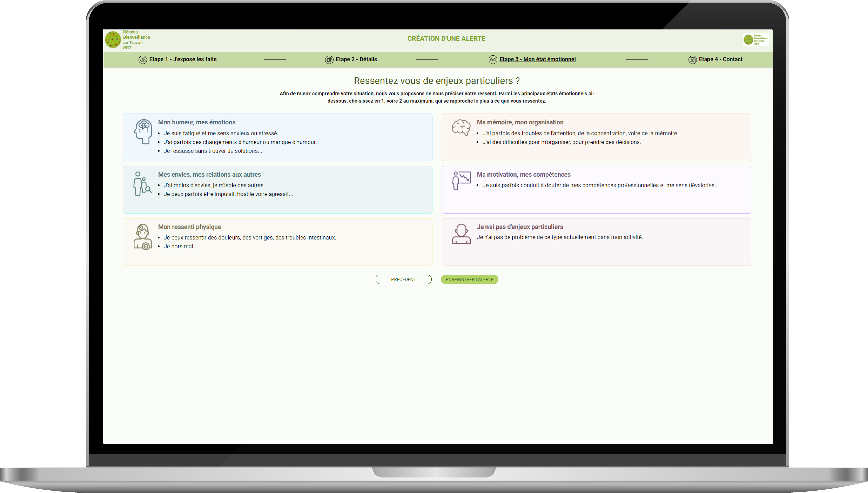This screenshot has height=493, width=868.
Task: Go to Etape 1 - J'expose les faits
Action: (183, 59)
